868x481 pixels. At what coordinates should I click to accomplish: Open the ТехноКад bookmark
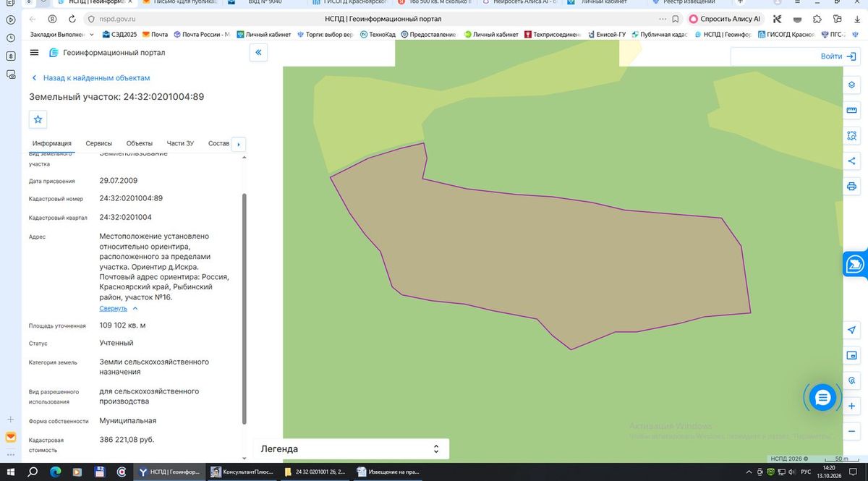(x=377, y=34)
